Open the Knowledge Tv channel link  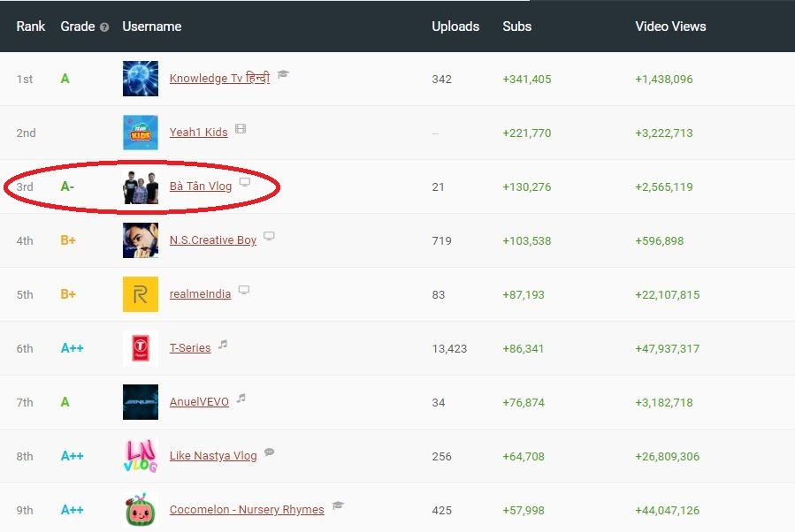(x=219, y=79)
